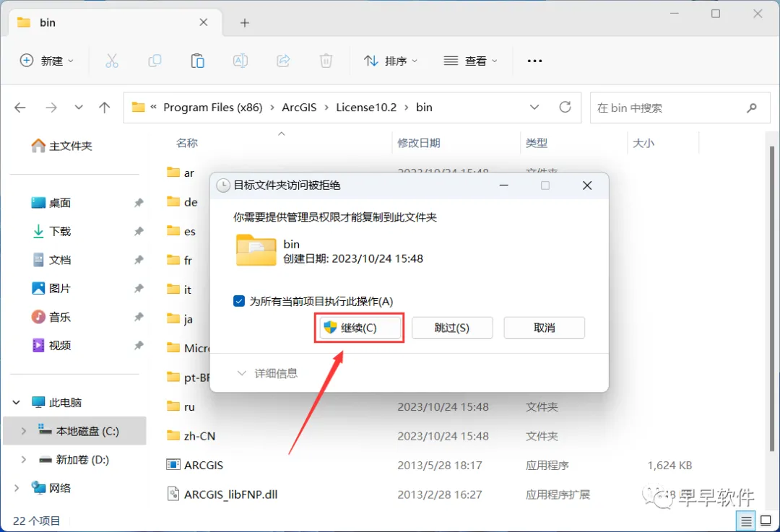Click the Delete trash icon

pos(326,61)
